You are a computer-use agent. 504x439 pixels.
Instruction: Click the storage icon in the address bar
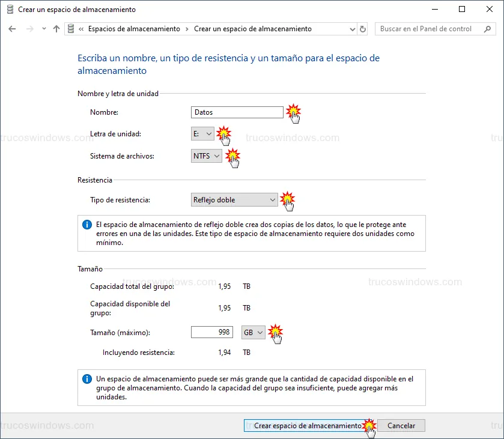pyautogui.click(x=71, y=29)
